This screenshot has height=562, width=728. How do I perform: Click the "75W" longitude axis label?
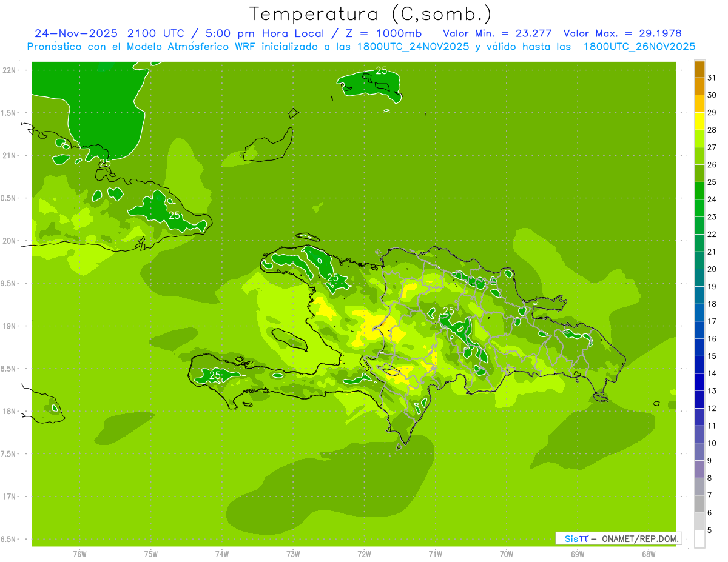pyautogui.click(x=150, y=554)
